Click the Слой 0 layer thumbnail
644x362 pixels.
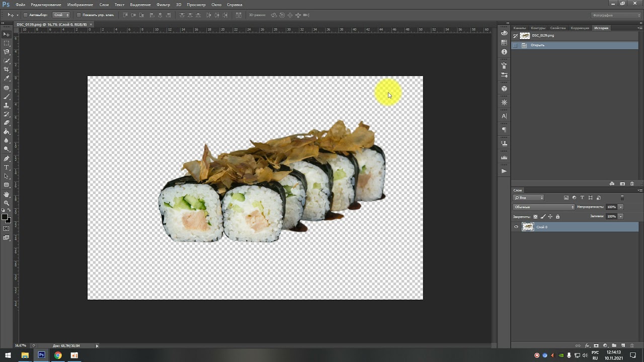(x=528, y=227)
